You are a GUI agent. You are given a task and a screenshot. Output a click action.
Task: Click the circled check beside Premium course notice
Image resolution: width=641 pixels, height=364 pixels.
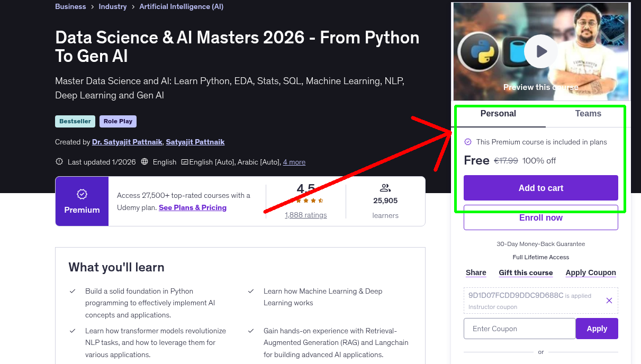468,142
